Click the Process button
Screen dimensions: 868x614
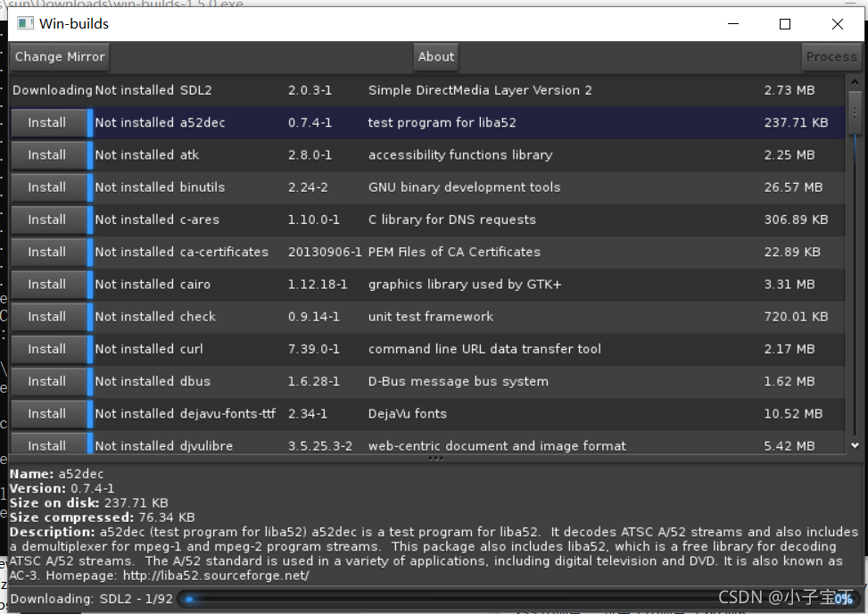tap(831, 57)
